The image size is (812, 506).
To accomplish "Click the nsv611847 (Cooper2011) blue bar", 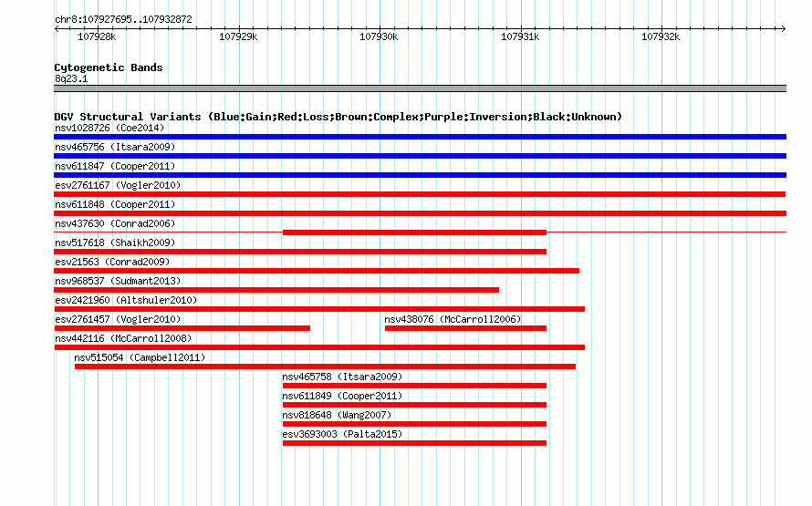I will pyautogui.click(x=420, y=175).
